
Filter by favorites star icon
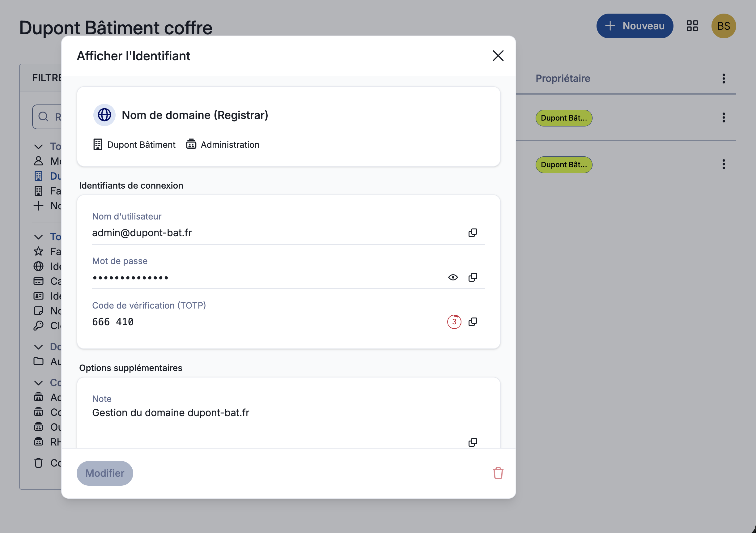coord(39,251)
